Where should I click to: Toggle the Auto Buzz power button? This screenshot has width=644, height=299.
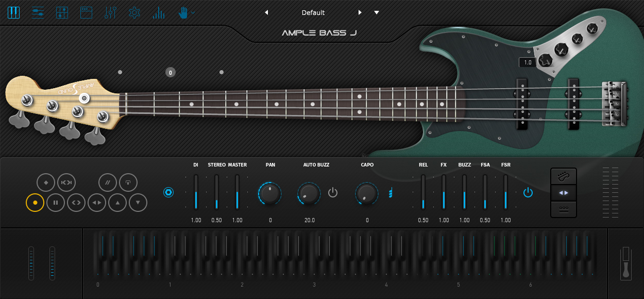click(x=333, y=193)
